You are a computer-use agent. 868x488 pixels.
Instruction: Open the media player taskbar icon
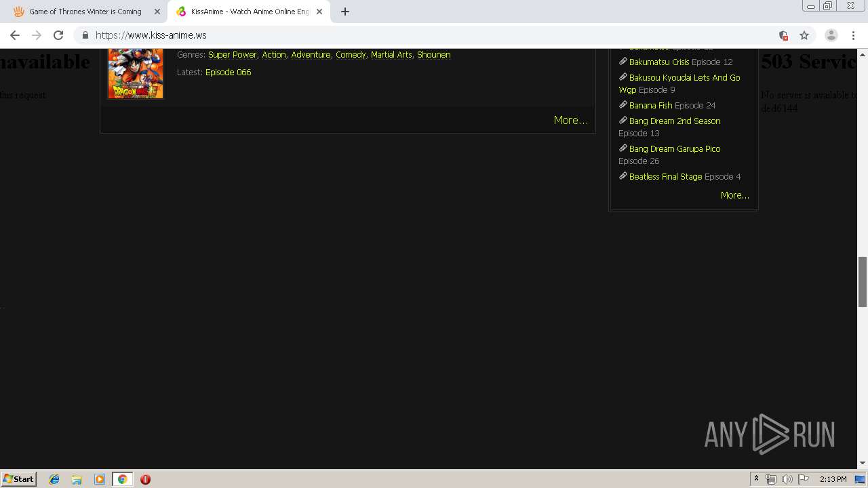coord(100,479)
